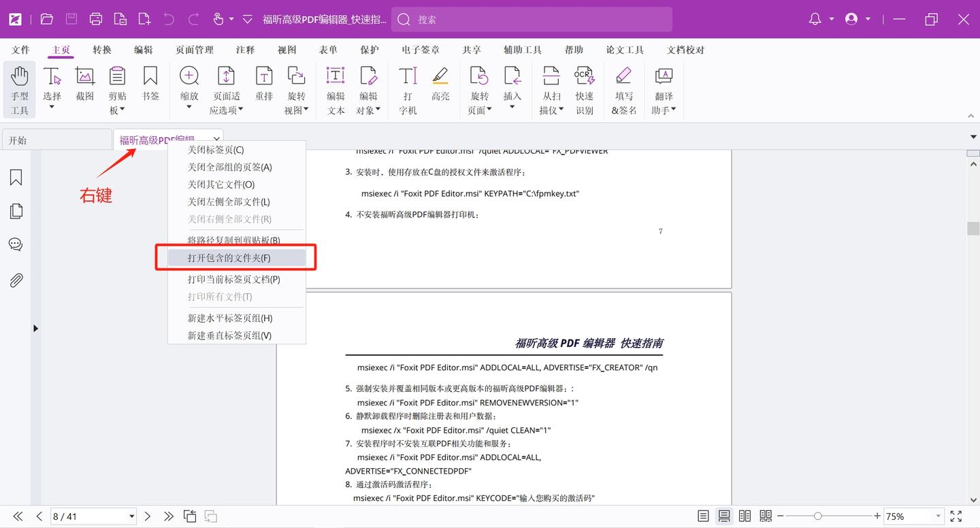Image resolution: width=980 pixels, height=528 pixels.
Task: Switch to the Convert (转换) ribbon tab
Action: tap(102, 50)
